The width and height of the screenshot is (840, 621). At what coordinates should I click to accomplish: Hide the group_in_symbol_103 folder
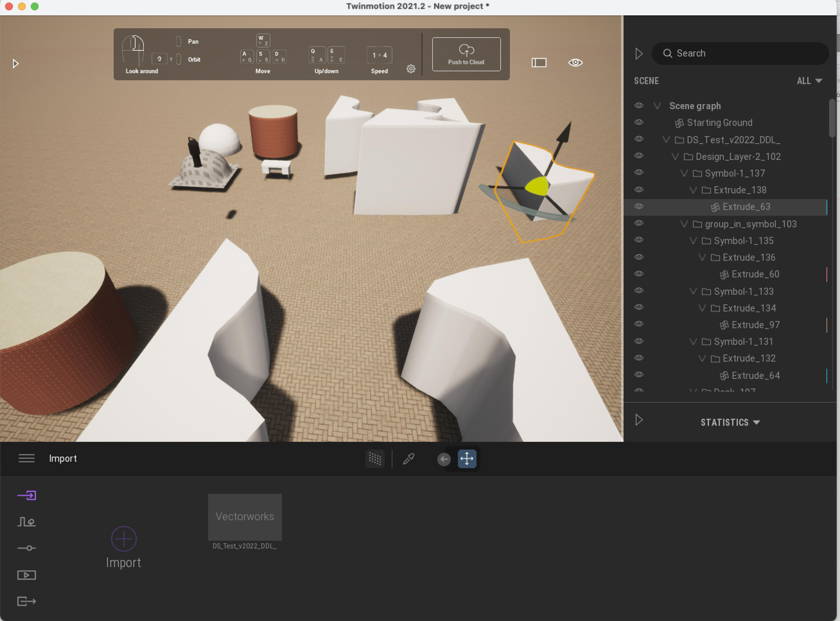tap(639, 223)
